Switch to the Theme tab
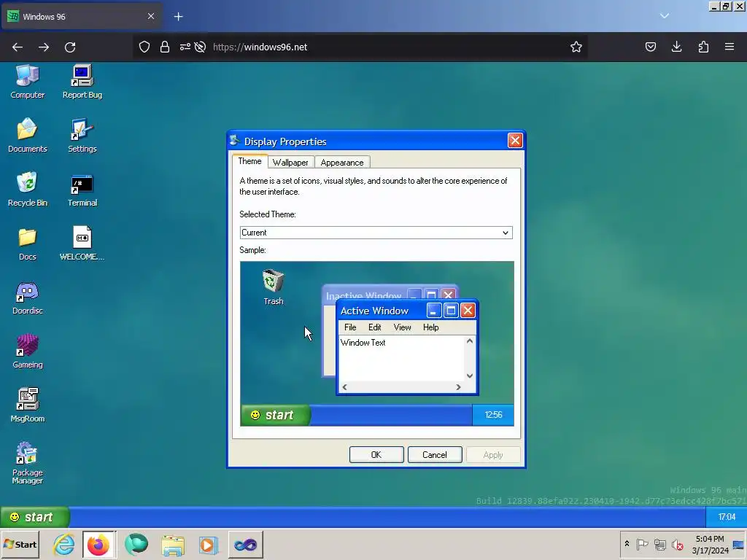This screenshot has height=560, width=747. [x=249, y=161]
